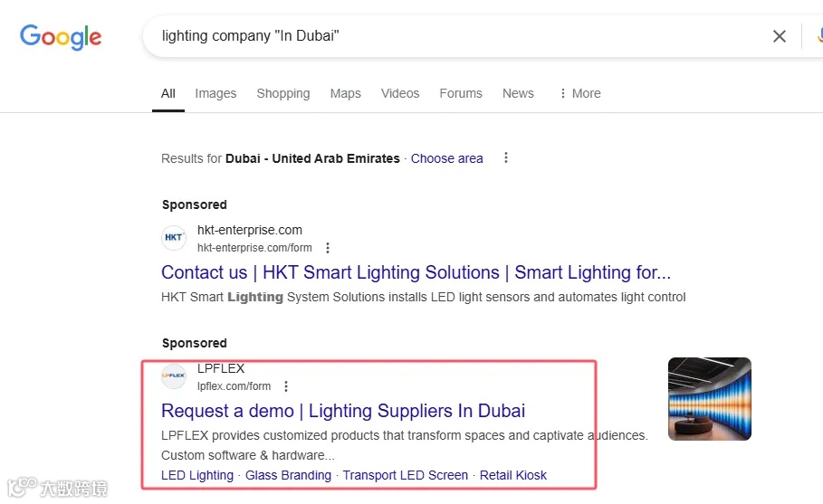Click the Transport LED Screen sitelink
The width and height of the screenshot is (823, 504).
point(406,475)
